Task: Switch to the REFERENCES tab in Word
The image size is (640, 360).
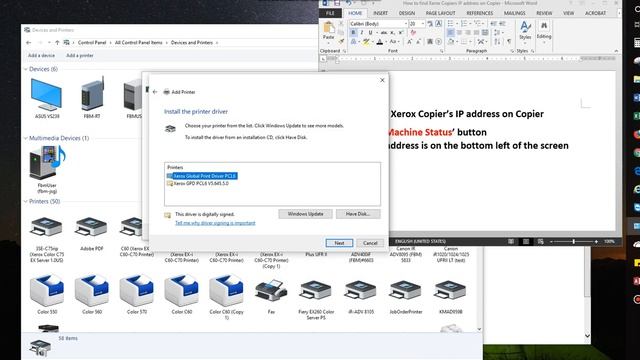Action: pyautogui.click(x=480, y=13)
